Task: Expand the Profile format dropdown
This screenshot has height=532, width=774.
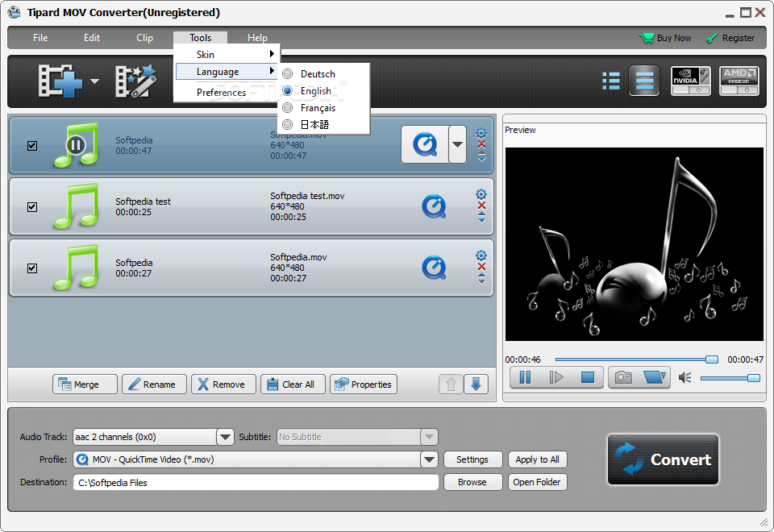Action: click(x=429, y=459)
